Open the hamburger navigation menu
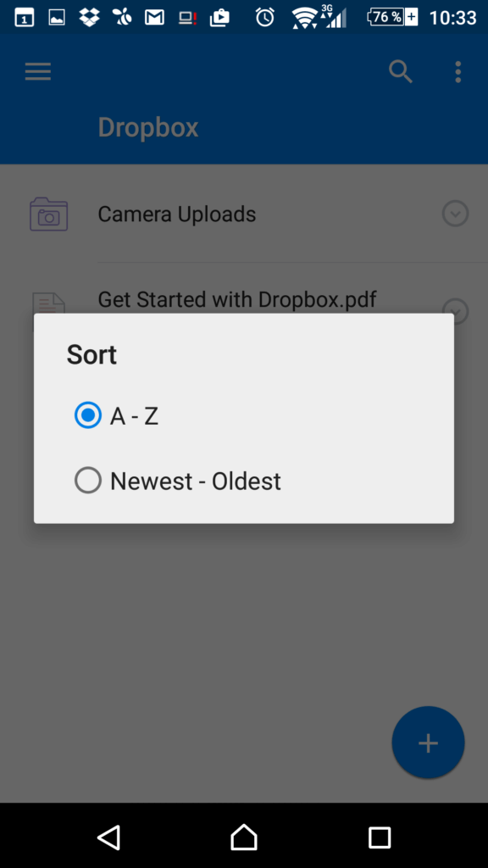The width and height of the screenshot is (488, 868). click(38, 72)
